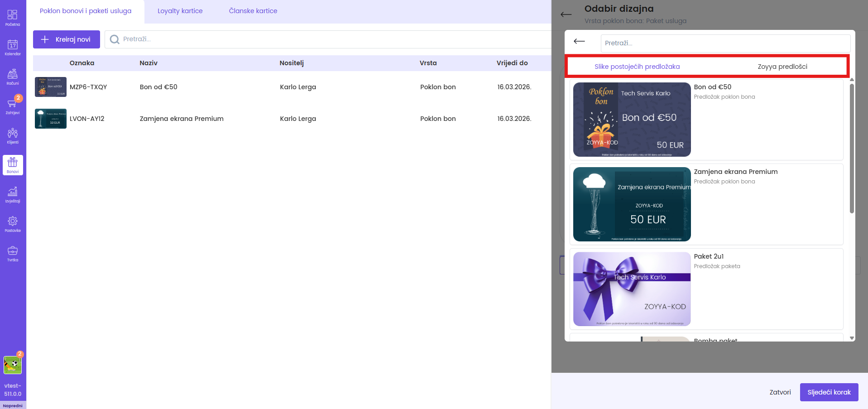Viewport: 868px width, 409px height.
Task: Open Postavke settings gear
Action: click(13, 224)
